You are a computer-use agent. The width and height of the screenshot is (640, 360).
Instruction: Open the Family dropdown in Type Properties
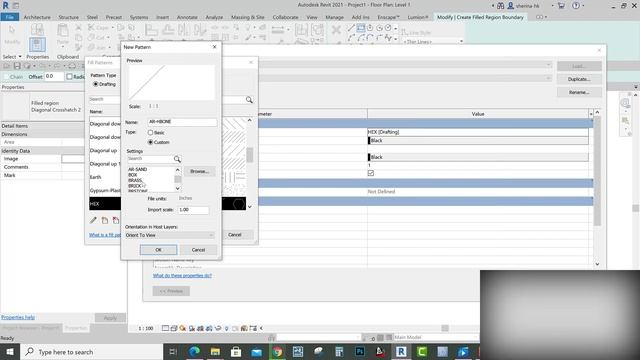[548, 65]
